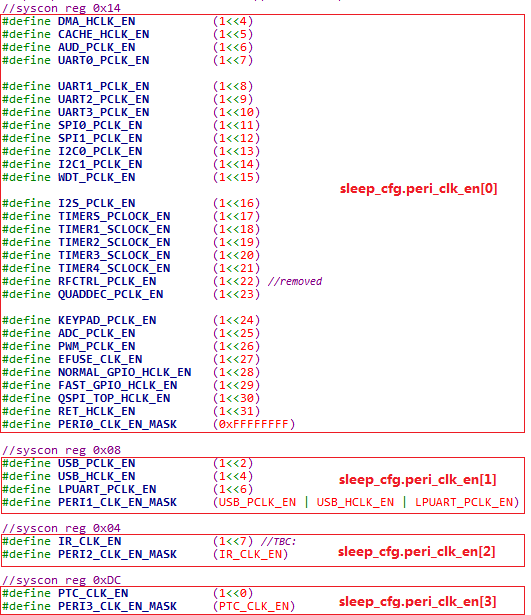Click the //TBC: comment
Viewport: 531px width, 615px height.
(278, 541)
